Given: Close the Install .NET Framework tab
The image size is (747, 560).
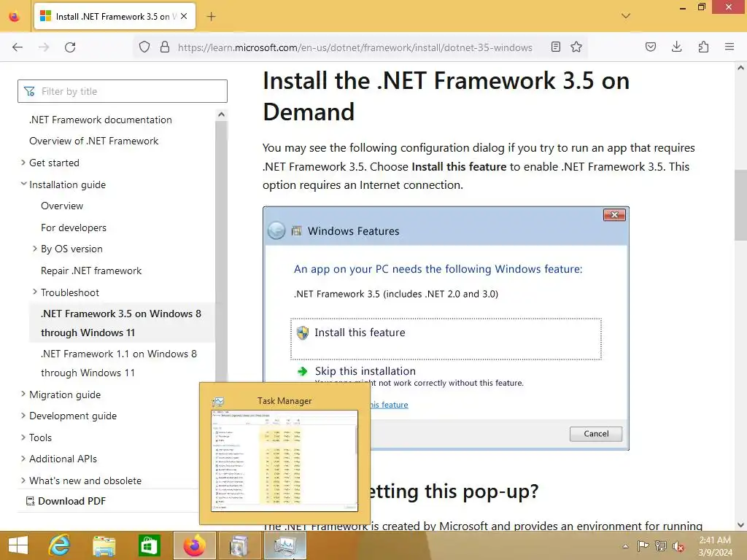Looking at the screenshot, I should pos(184,16).
